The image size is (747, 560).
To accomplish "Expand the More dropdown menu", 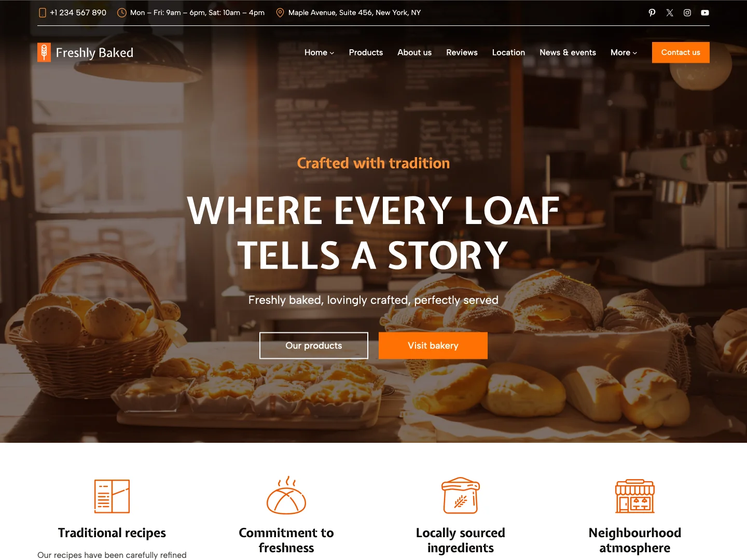I will point(624,52).
